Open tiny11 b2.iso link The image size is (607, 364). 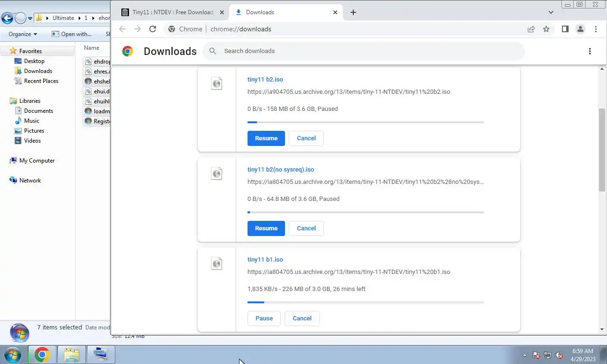coord(265,80)
